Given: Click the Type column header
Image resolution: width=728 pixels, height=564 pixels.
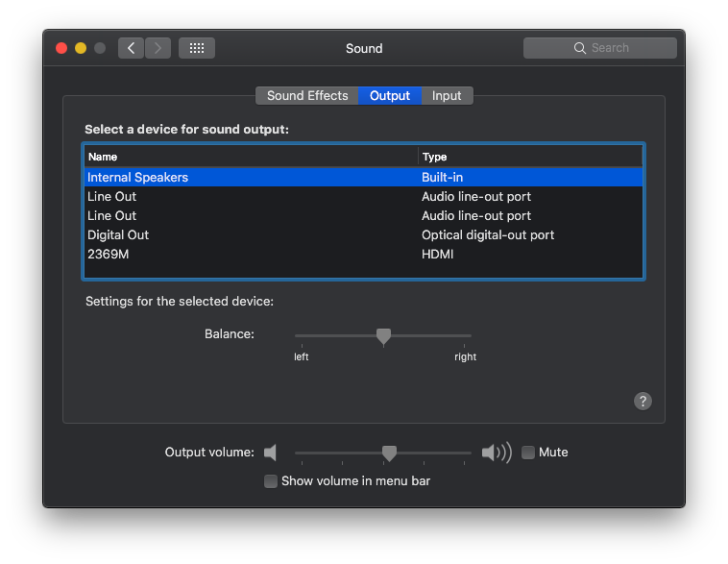Looking at the screenshot, I should tap(531, 157).
